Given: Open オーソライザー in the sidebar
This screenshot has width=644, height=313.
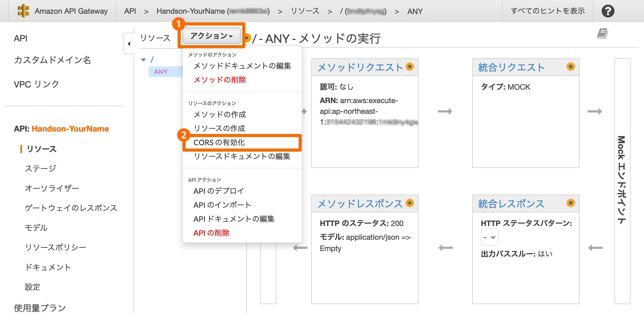Looking at the screenshot, I should click(52, 188).
